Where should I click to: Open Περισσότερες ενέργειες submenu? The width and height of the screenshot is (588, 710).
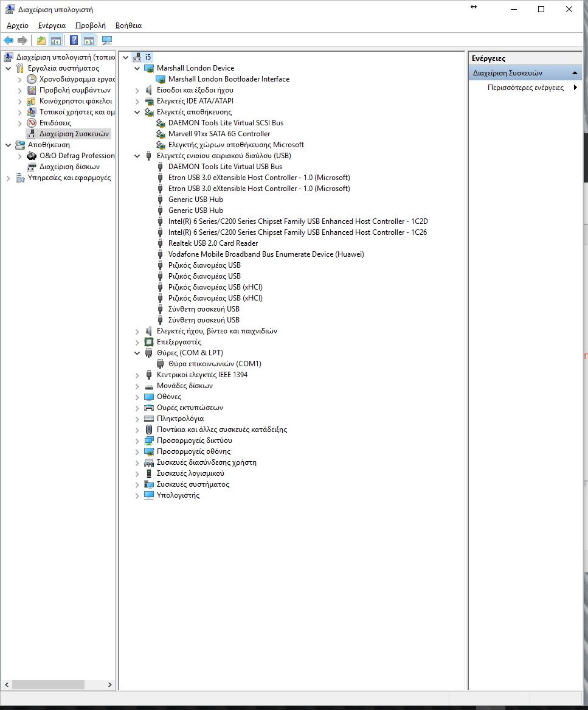point(525,88)
